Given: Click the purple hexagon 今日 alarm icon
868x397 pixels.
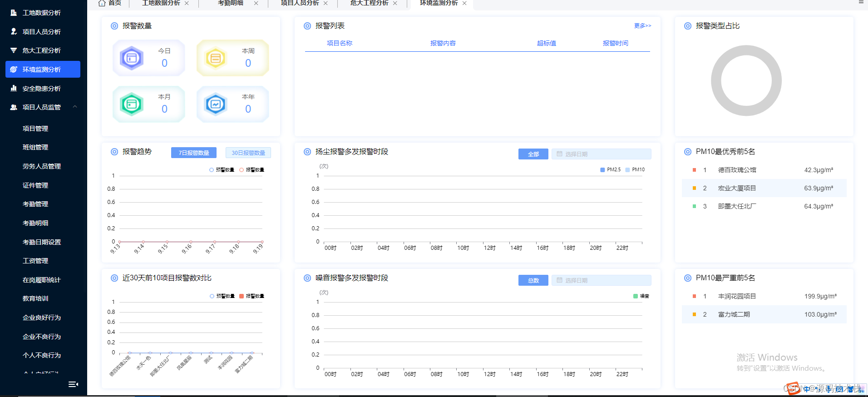Looking at the screenshot, I should (132, 58).
